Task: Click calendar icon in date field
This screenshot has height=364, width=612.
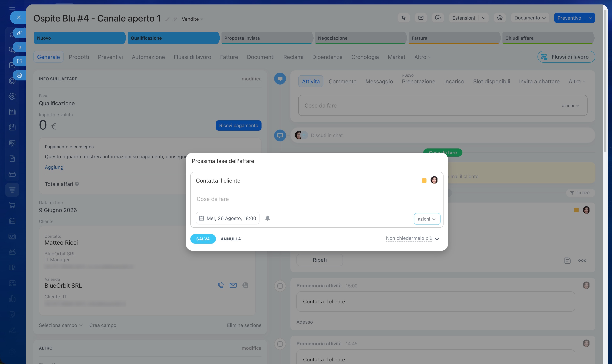Action: (201, 218)
